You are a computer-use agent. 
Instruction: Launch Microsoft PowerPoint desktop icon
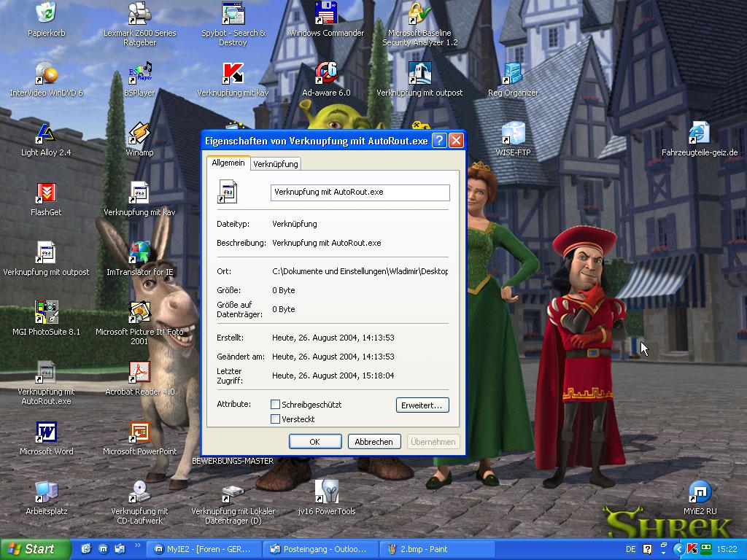139,432
